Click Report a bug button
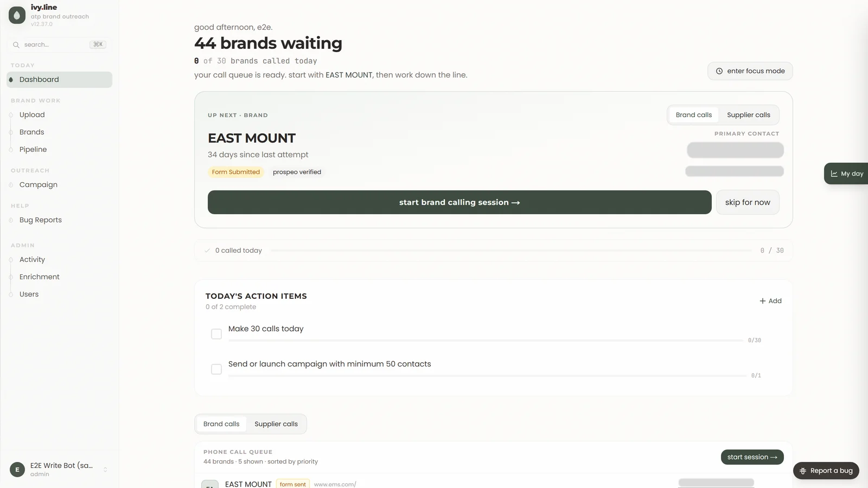 coord(826,471)
